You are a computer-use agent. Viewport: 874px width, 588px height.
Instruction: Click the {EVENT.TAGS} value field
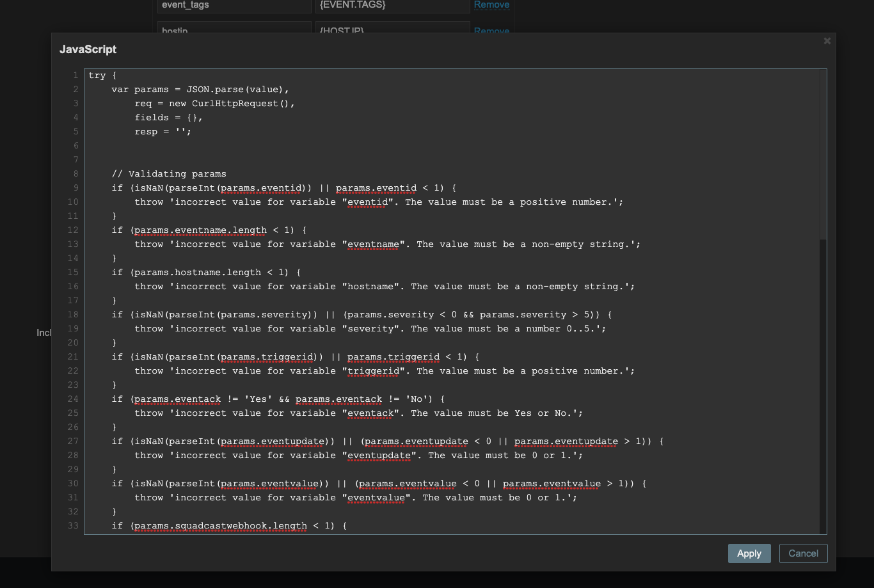pyautogui.click(x=393, y=6)
